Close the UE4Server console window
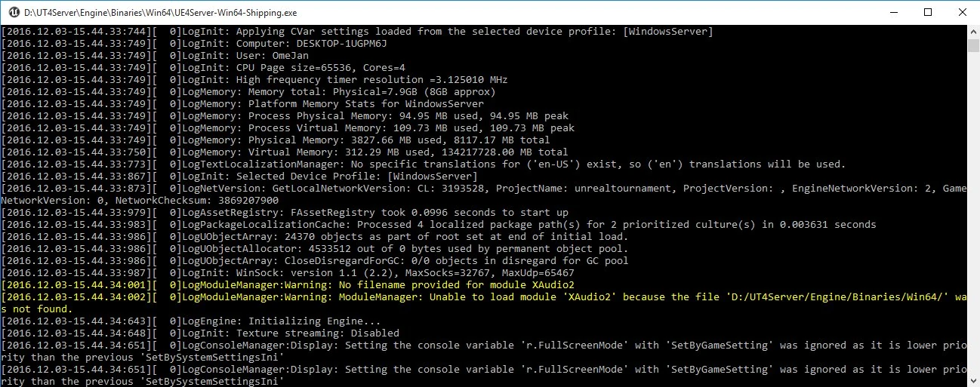980x387 pixels. tap(963, 12)
